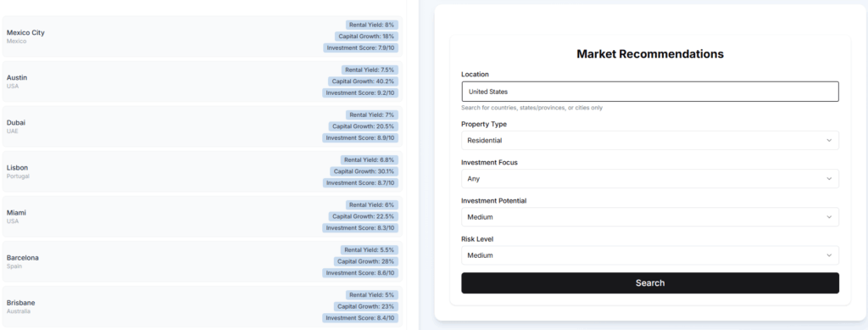The width and height of the screenshot is (868, 330).
Task: Click the Rental Yield: 7.5% badge
Action: click(x=370, y=70)
